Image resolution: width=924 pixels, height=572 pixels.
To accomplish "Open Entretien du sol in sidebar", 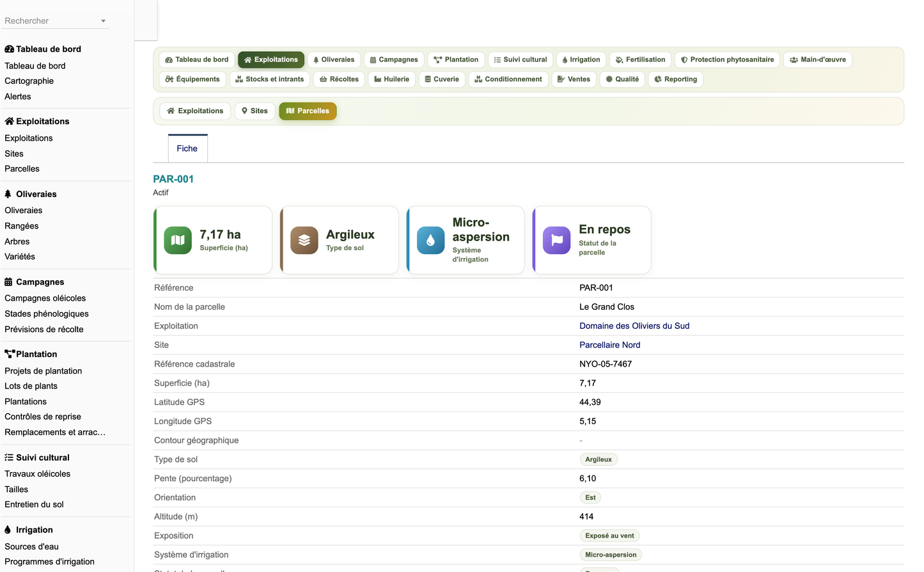I will pos(34,504).
